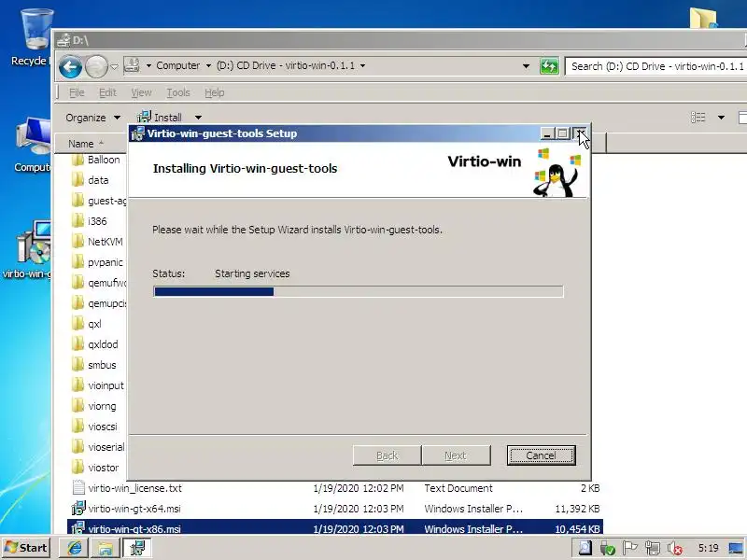Screen dimensions: 747x560
Task: Click the disabled Back button in Setup
Action: (x=387, y=455)
